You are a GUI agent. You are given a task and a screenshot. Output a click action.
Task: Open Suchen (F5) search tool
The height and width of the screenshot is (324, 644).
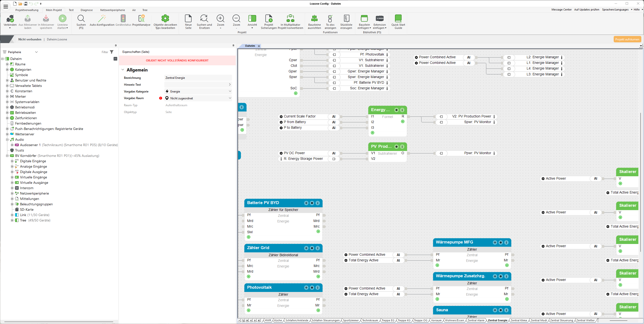click(81, 19)
